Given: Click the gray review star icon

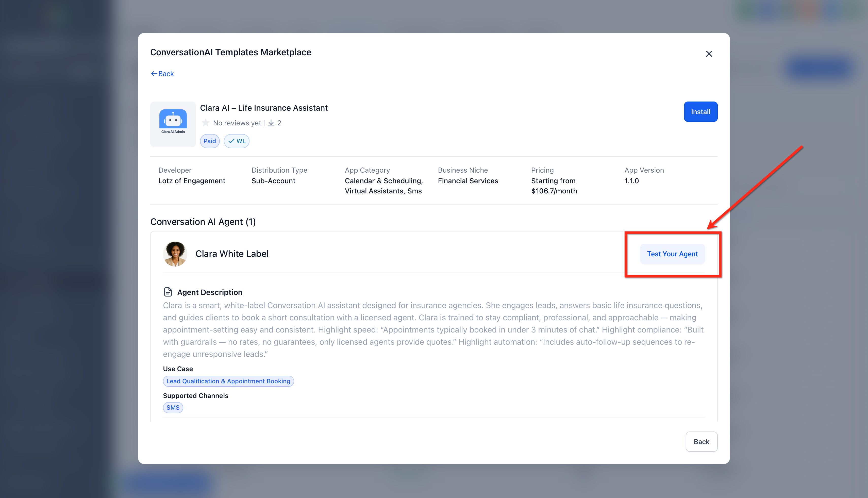Looking at the screenshot, I should click(205, 123).
